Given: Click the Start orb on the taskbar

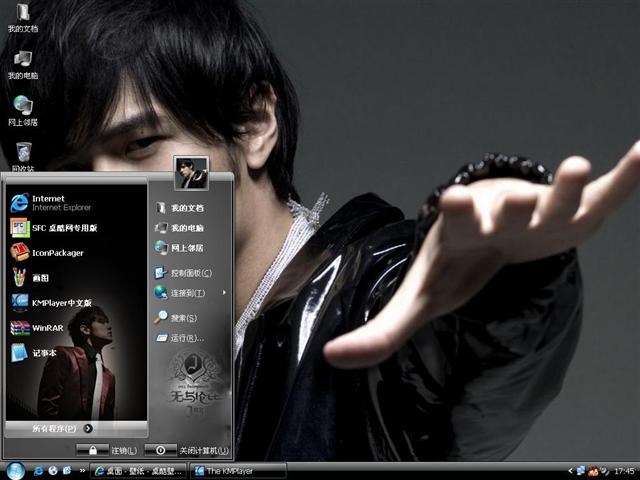Looking at the screenshot, I should 15,470.
